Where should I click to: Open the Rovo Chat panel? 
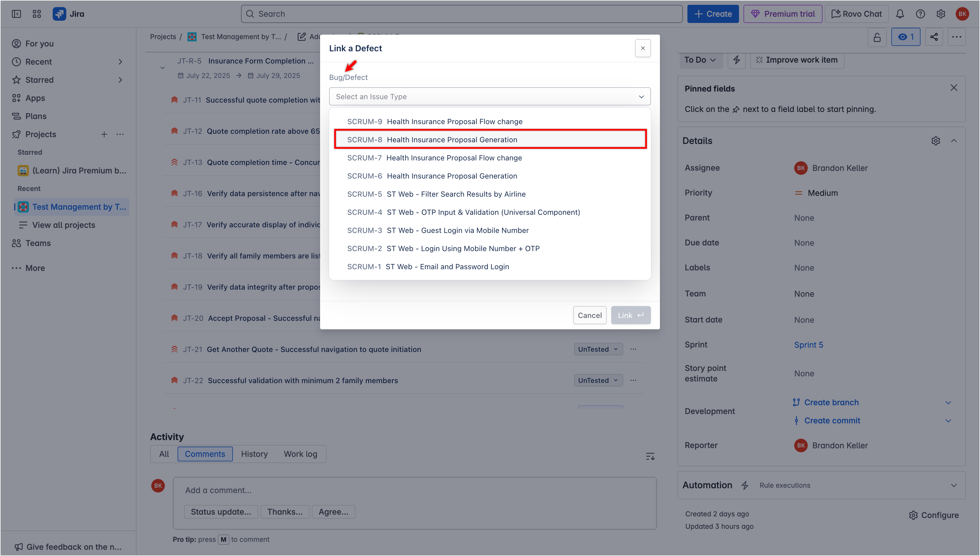tap(856, 14)
